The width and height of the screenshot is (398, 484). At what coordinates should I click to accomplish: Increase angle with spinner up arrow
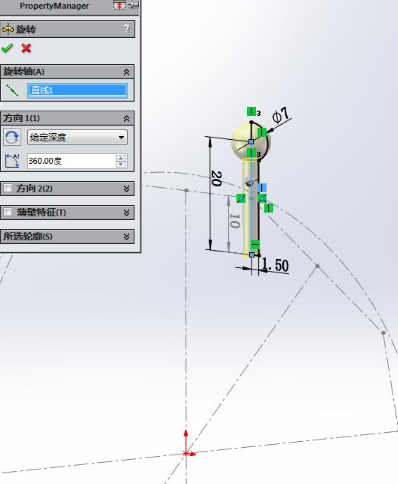[121, 158]
